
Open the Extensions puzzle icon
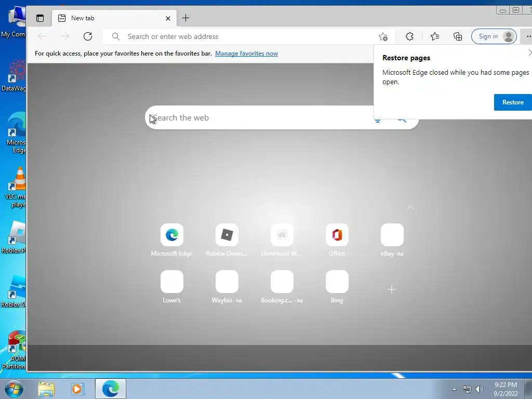point(409,36)
